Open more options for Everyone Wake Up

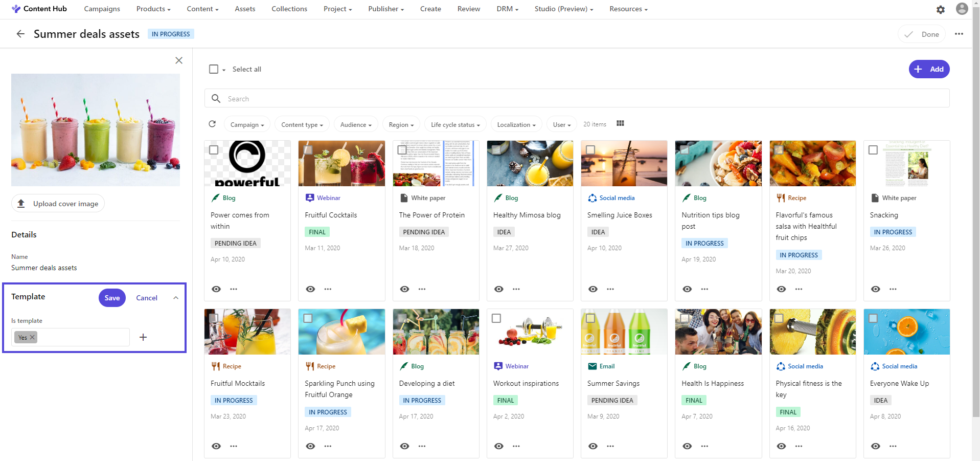[x=893, y=446]
